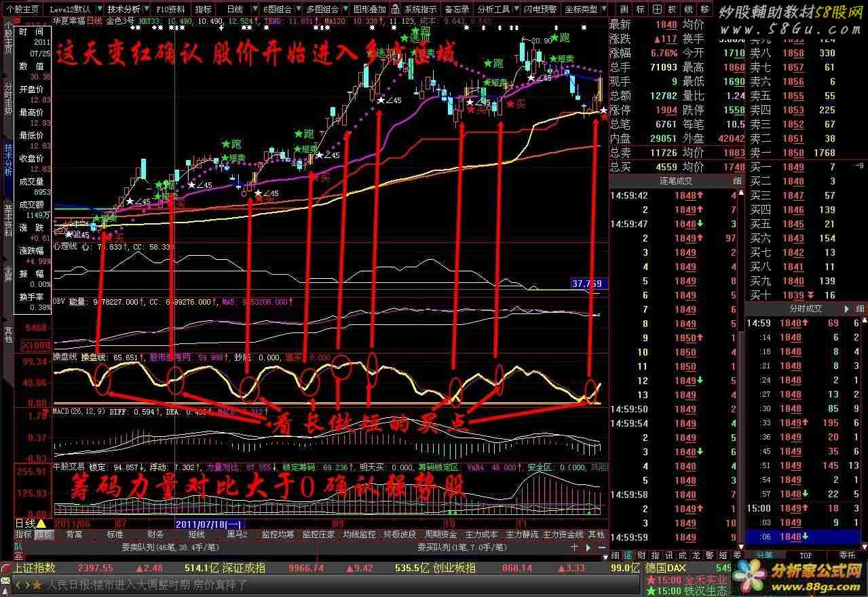Image resolution: width=868 pixels, height=597 pixels.
Task: Click the 线 toolbar icon
Action: point(688,9)
